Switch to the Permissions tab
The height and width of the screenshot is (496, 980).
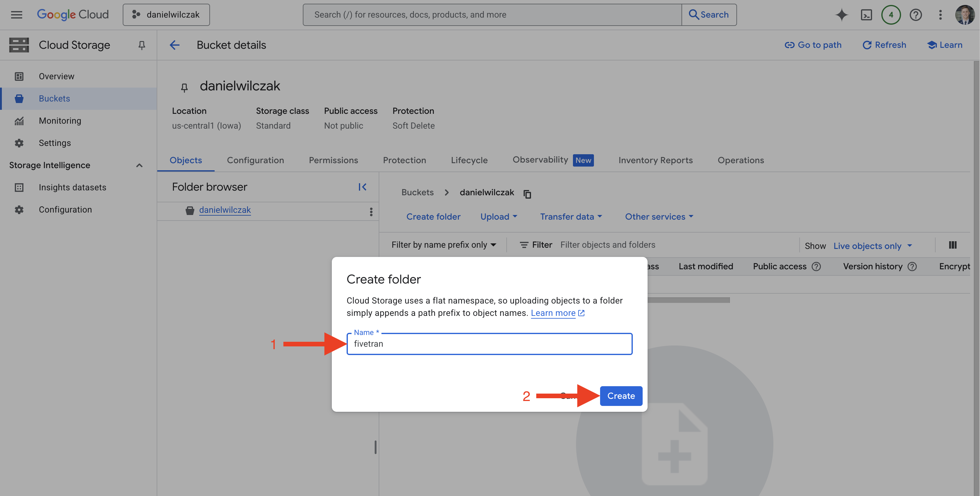[x=333, y=160]
